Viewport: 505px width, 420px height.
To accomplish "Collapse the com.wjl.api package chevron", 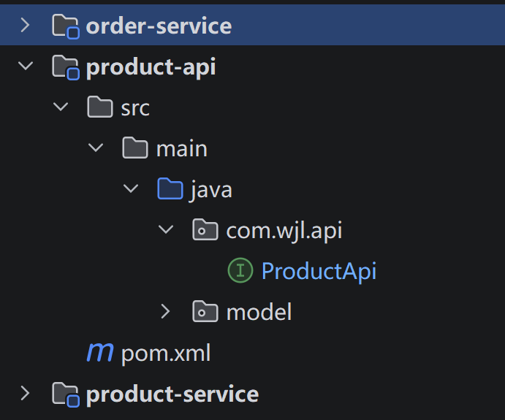I will tap(166, 229).
